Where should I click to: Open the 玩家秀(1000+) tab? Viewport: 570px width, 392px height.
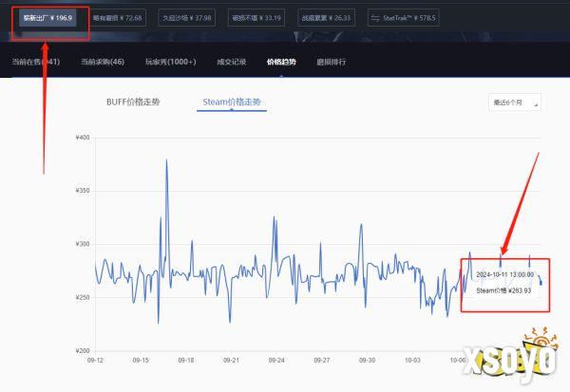click(x=170, y=62)
